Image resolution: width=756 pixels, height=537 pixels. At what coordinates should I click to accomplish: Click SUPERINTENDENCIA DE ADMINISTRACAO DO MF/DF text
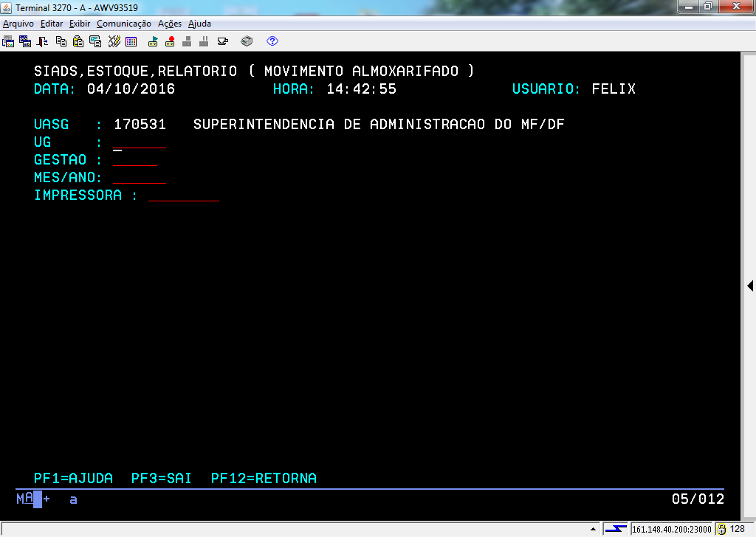click(x=379, y=124)
